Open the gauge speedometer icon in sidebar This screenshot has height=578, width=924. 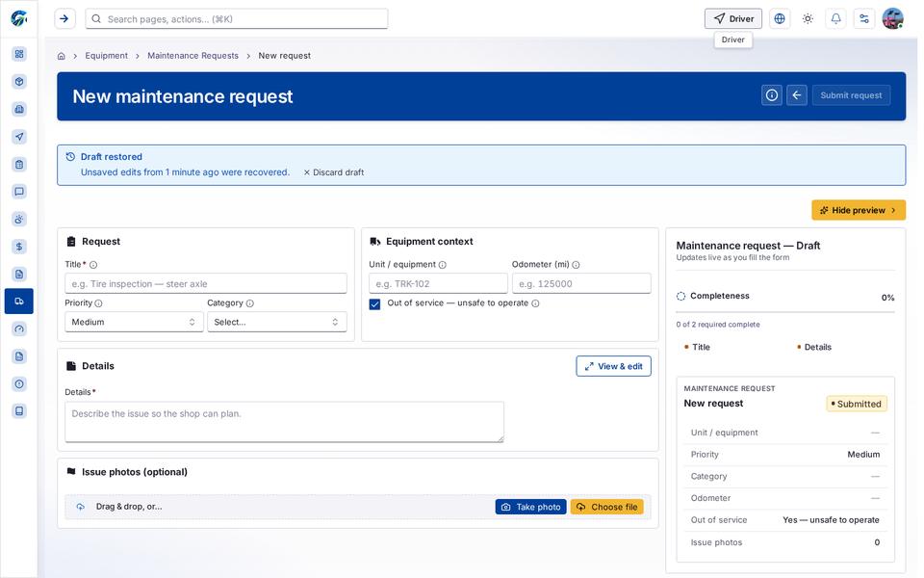19,329
